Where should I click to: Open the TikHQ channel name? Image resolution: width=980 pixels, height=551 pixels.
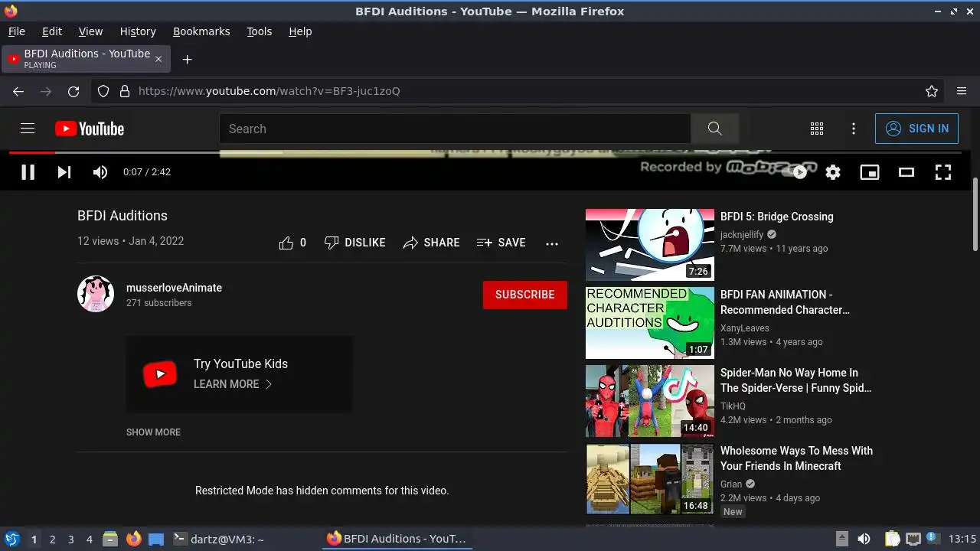pyautogui.click(x=733, y=406)
